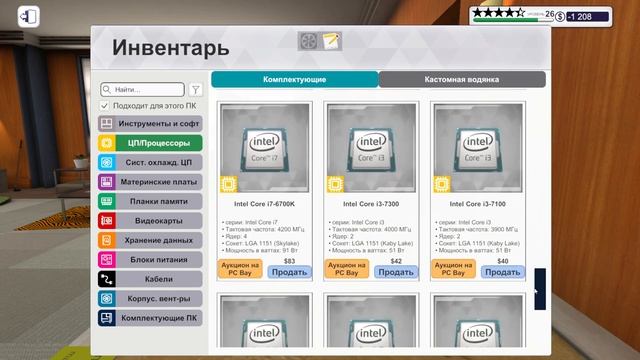
Task: Open the notepad icon in header
Action: pyautogui.click(x=331, y=41)
